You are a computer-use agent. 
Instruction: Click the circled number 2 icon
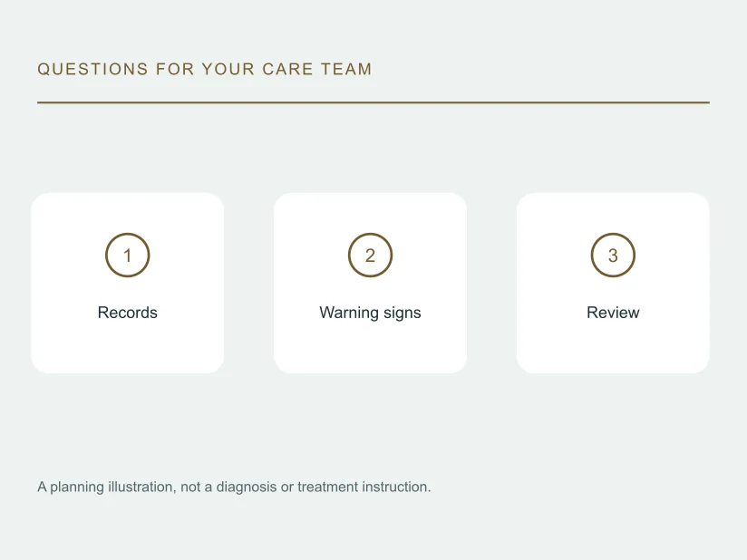click(370, 255)
